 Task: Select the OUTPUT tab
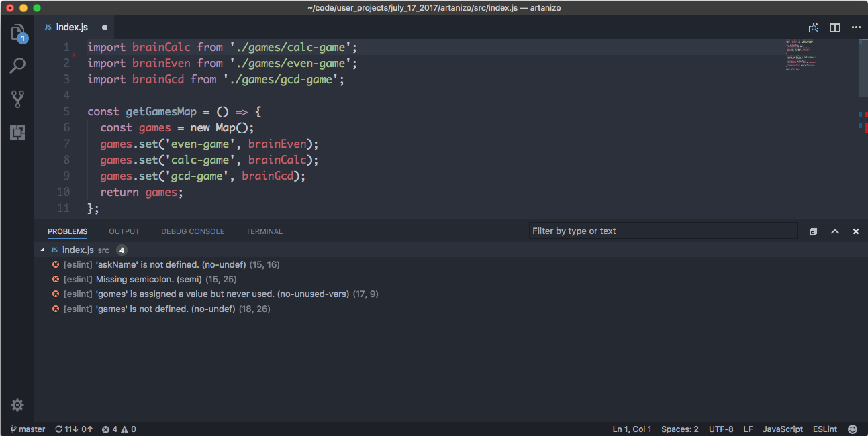(x=124, y=231)
